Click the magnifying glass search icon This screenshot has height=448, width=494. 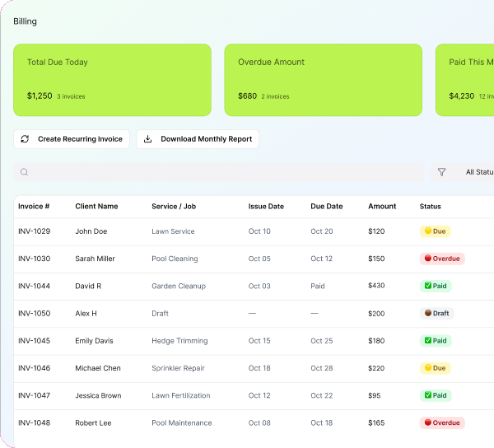coord(24,172)
